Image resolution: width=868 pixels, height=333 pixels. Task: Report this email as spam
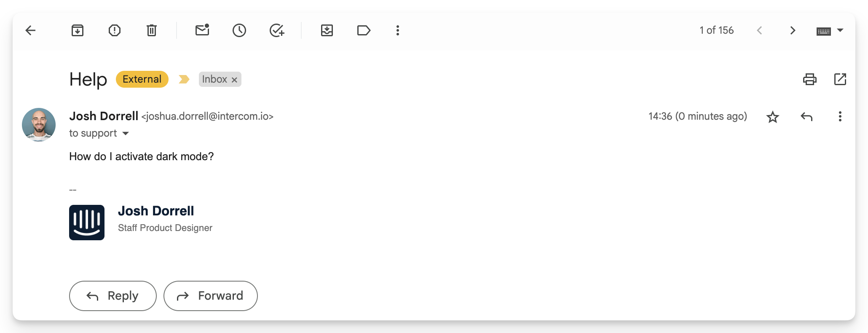click(x=115, y=30)
